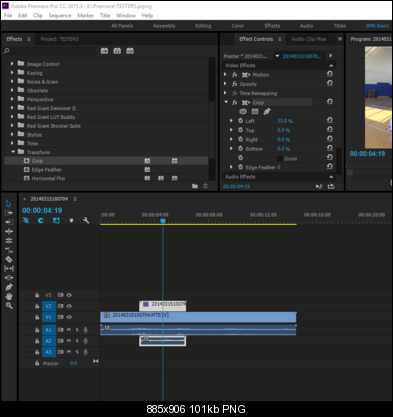The height and width of the screenshot is (417, 393).
Task: Select the Crop effect in Effects list
Action: click(106, 161)
